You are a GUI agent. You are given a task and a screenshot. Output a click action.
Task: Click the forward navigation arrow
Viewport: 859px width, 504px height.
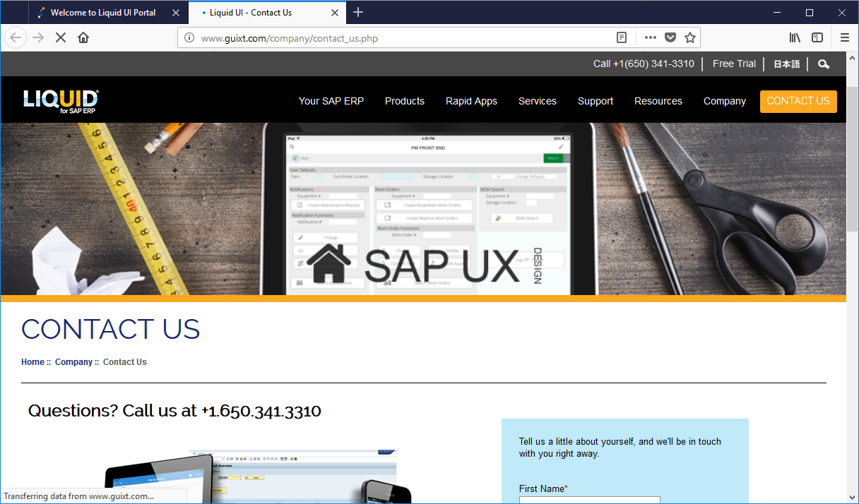(38, 37)
